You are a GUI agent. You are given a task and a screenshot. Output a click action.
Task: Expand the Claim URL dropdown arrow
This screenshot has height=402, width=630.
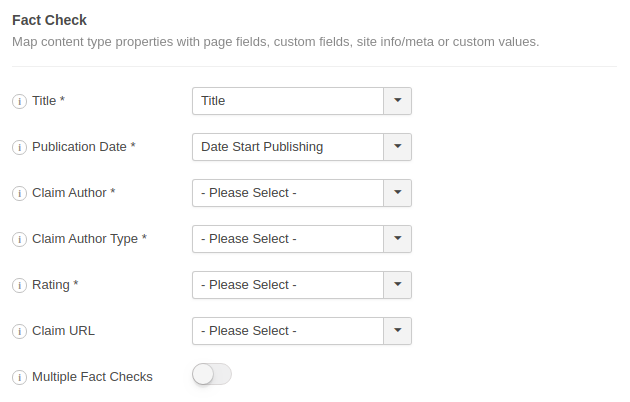click(x=397, y=331)
